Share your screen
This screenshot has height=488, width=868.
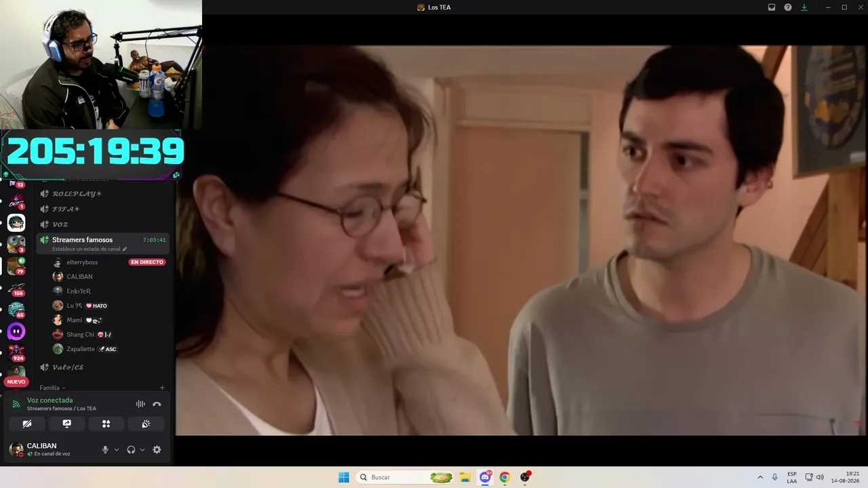[66, 424]
